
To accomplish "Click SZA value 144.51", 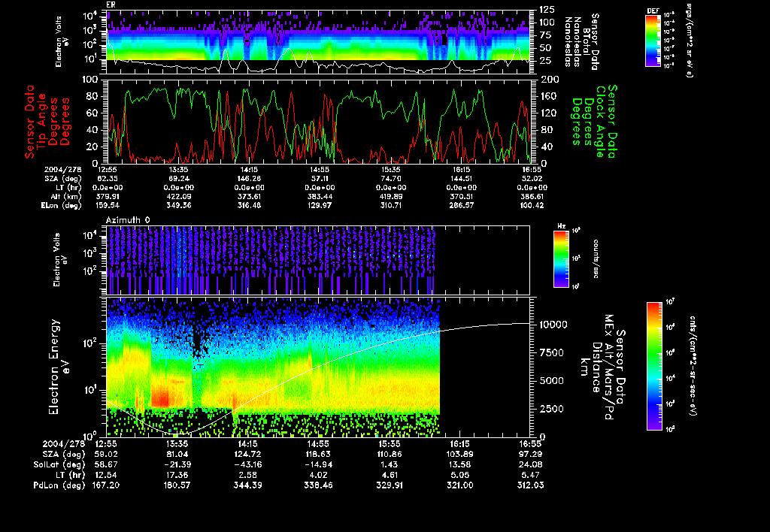I will click(x=460, y=179).
